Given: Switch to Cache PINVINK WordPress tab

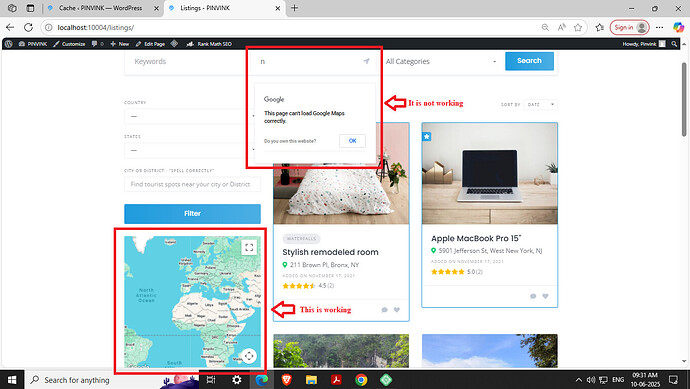Looking at the screenshot, I should click(x=100, y=8).
